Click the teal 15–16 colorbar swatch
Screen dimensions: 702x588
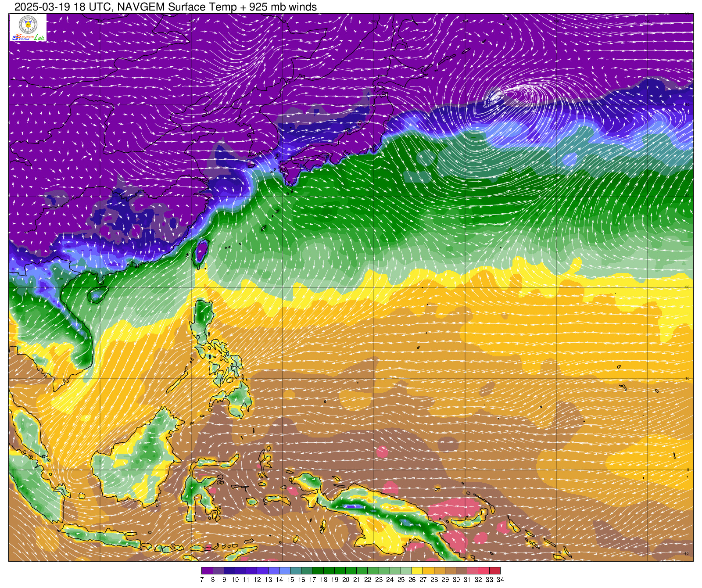[296, 570]
